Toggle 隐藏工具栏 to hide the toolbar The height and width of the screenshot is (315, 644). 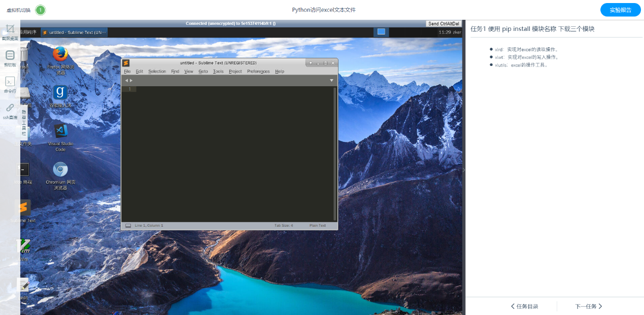click(x=24, y=122)
